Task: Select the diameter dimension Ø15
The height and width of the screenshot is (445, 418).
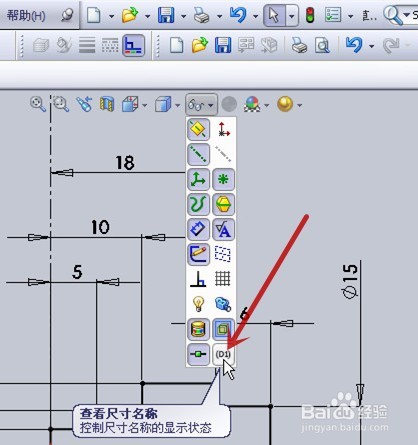Action: pos(350,281)
